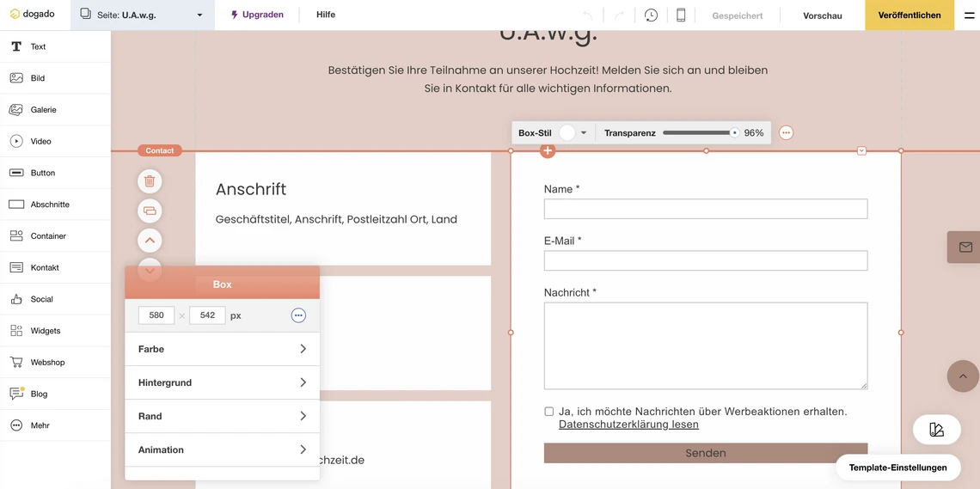Edit the box height field 542
980x489 pixels.
pyautogui.click(x=207, y=315)
